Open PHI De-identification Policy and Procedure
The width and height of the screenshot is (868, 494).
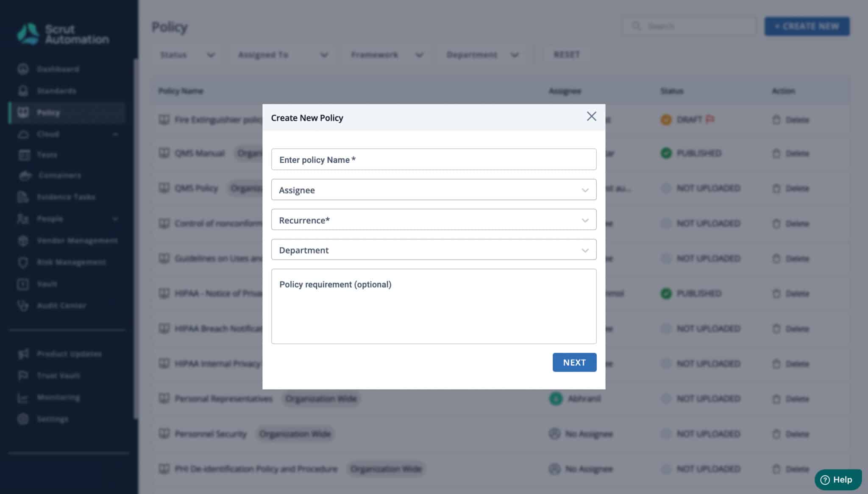coord(256,469)
